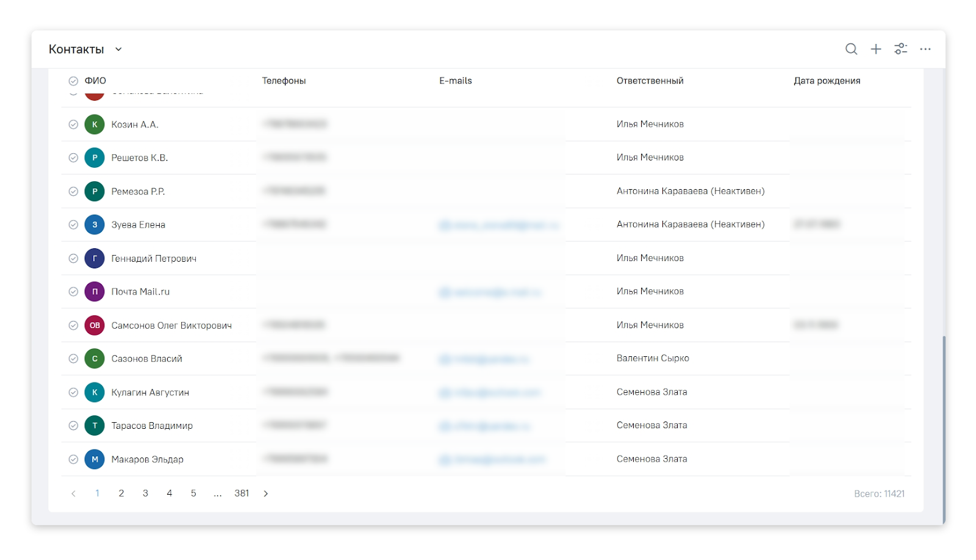The image size is (976, 560).
Task: Jump to page 381 in pagination
Action: pos(242,494)
